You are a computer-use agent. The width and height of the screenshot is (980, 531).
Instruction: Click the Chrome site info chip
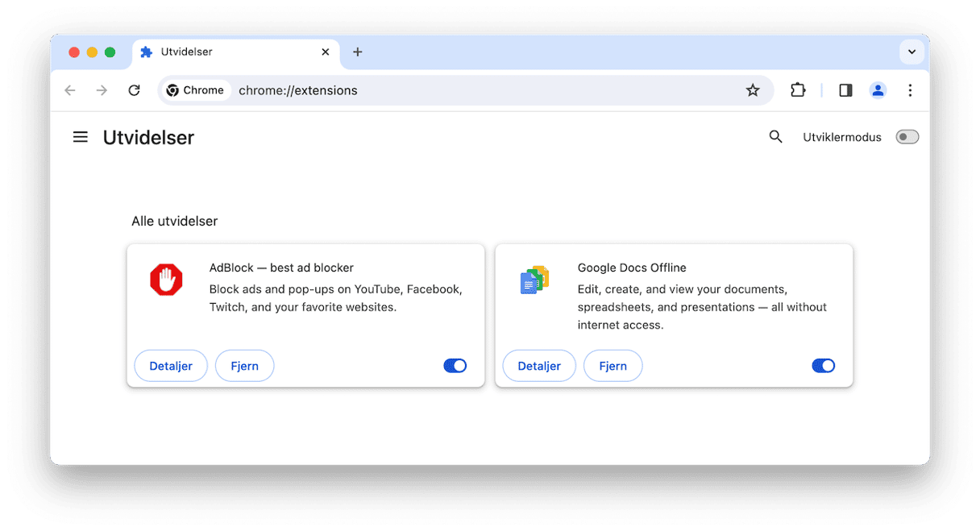pos(196,90)
